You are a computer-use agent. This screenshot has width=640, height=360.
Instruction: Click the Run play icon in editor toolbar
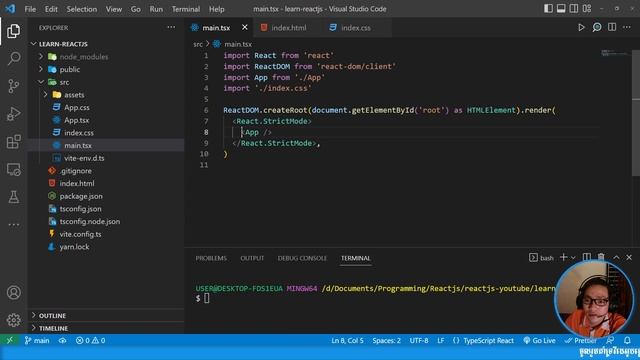(x=581, y=27)
